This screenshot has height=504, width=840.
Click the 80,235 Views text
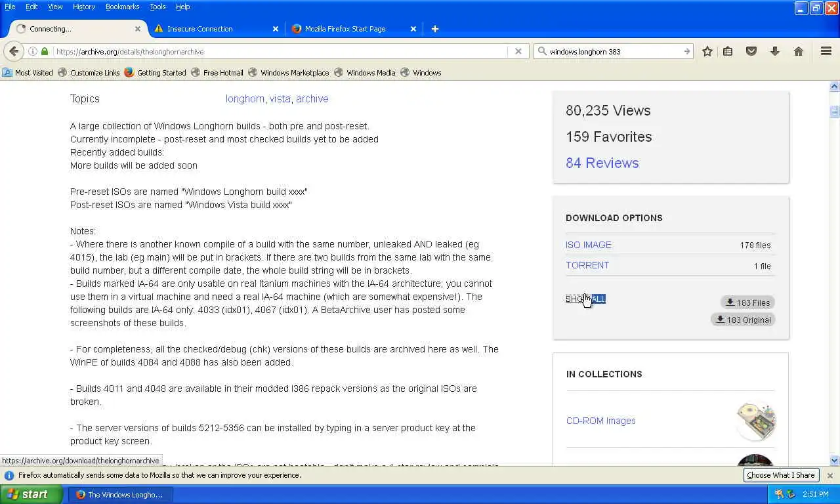click(x=608, y=110)
